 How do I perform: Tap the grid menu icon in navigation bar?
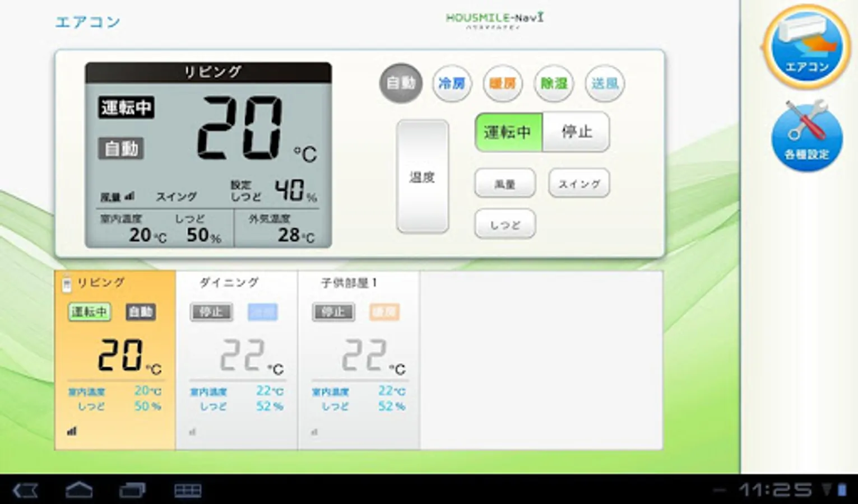(x=188, y=491)
